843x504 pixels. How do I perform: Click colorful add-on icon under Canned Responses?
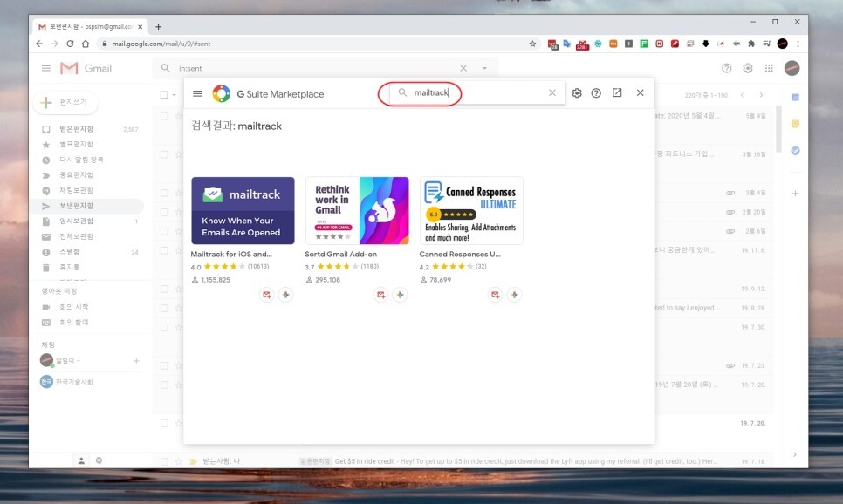pyautogui.click(x=515, y=295)
